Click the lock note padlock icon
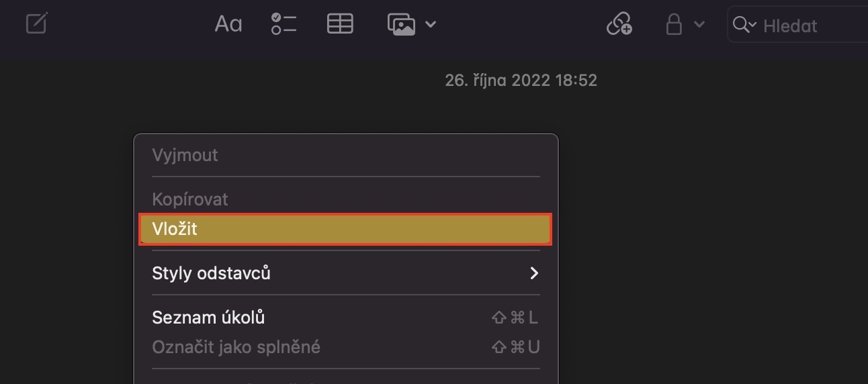Viewport: 868px width, 384px height. tap(674, 24)
